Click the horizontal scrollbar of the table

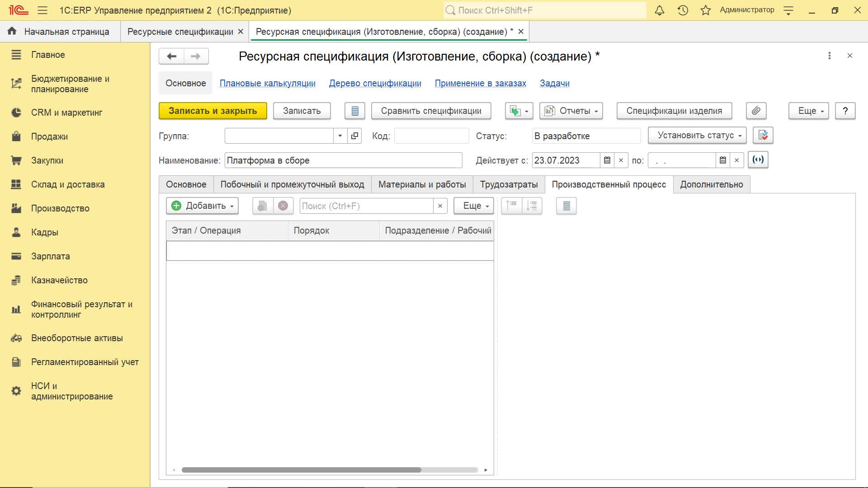(301, 470)
